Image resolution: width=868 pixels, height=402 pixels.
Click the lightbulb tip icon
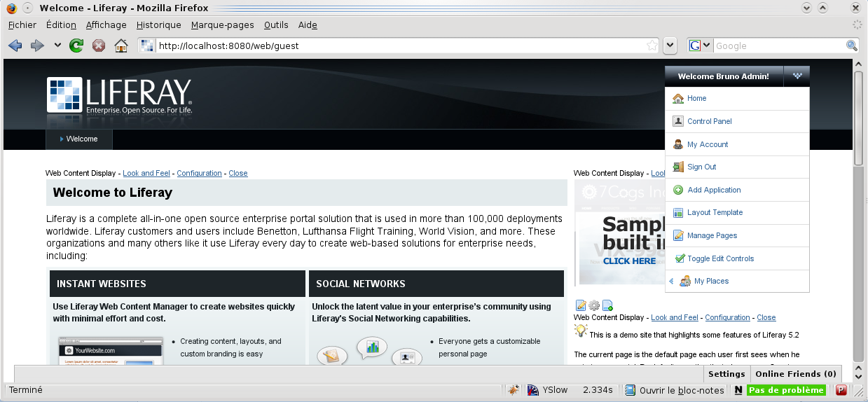pyautogui.click(x=581, y=331)
